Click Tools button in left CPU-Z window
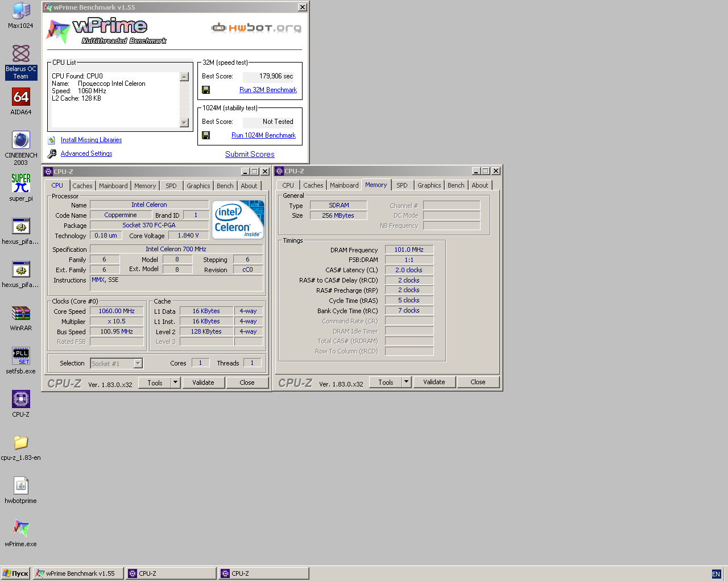 coord(155,383)
